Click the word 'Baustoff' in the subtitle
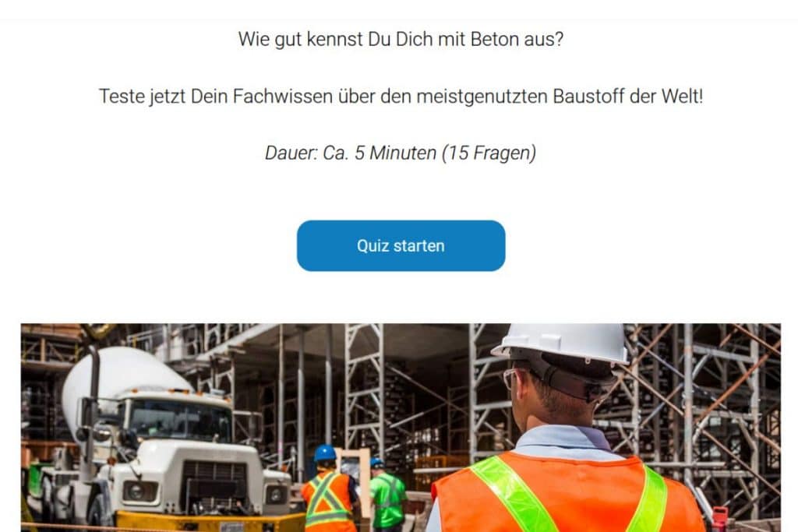 tap(588, 96)
